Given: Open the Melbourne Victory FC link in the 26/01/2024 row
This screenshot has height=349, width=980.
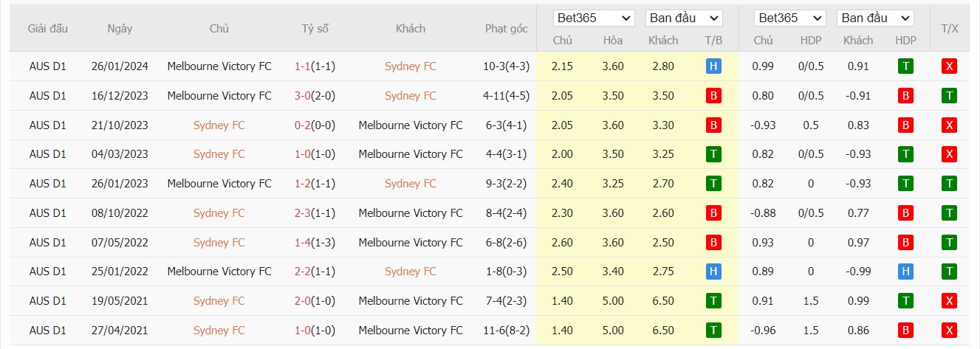Looking at the screenshot, I should click(x=219, y=66).
